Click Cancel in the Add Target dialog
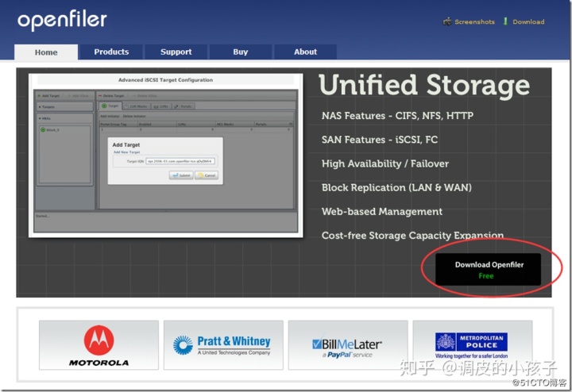572x392 pixels. coord(207,175)
